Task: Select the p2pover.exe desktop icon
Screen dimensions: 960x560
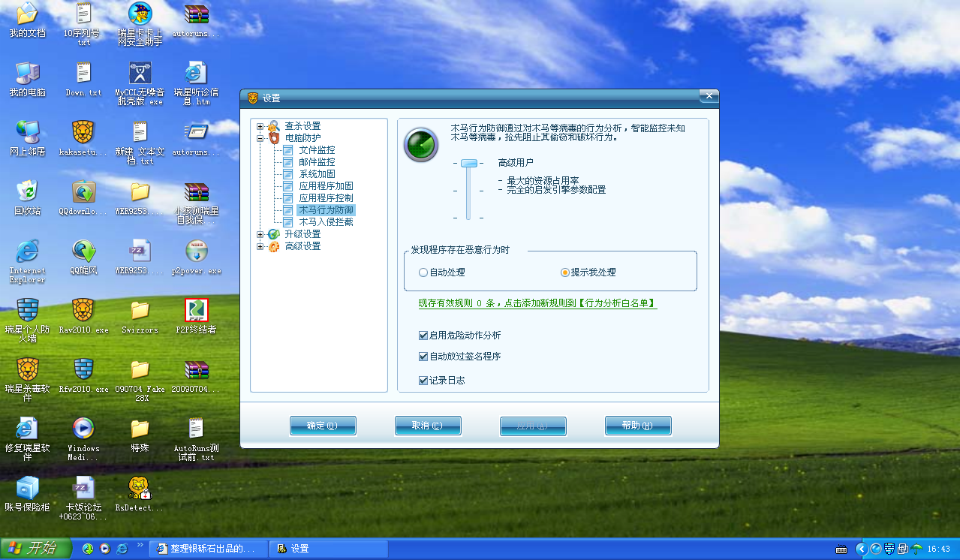Action: [196, 257]
